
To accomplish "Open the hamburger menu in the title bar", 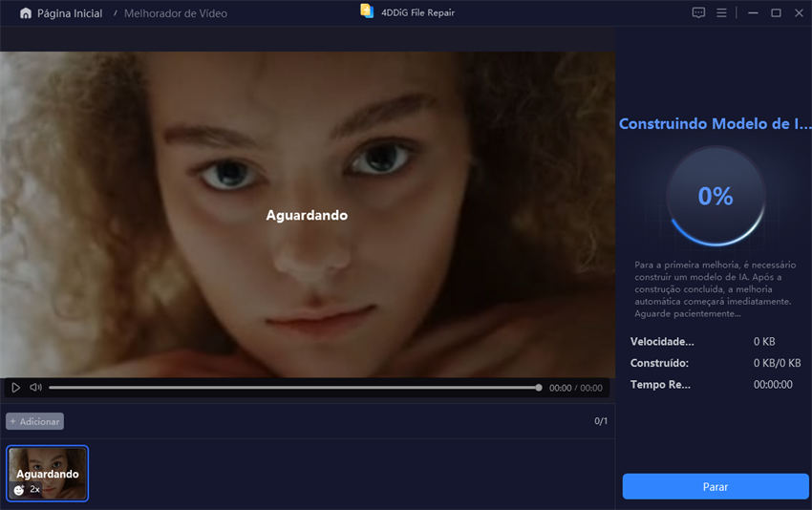I will coord(721,13).
